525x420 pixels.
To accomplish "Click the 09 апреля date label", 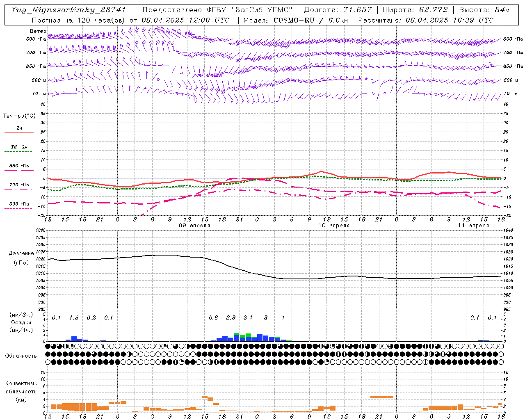I will [194, 226].
